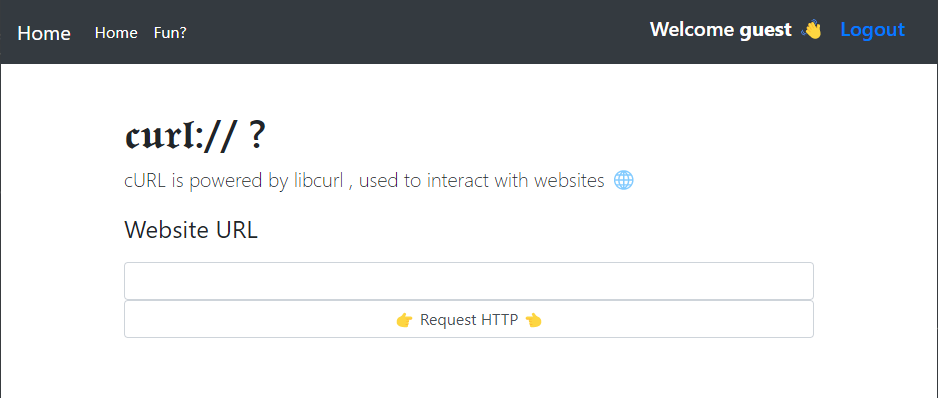Click the globe emoji after websites
The height and width of the screenshot is (398, 938).
[623, 180]
